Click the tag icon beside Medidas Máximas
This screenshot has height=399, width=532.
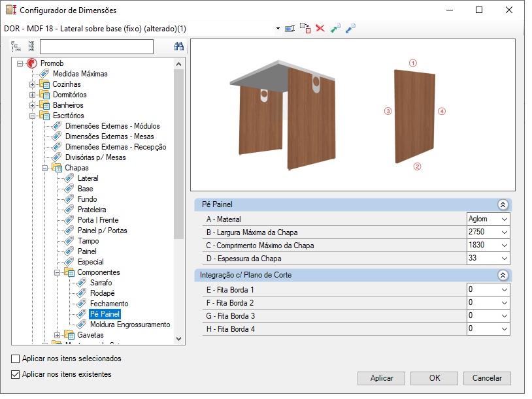(x=44, y=74)
